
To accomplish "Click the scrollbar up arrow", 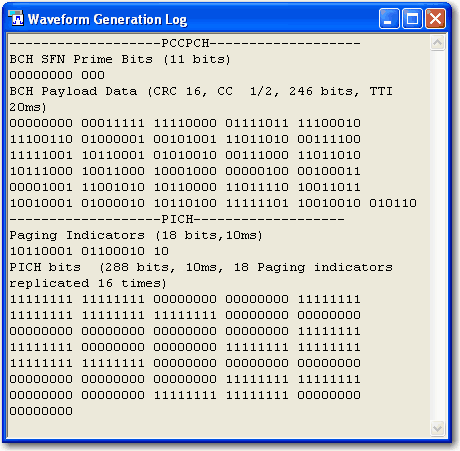I will (x=437, y=43).
